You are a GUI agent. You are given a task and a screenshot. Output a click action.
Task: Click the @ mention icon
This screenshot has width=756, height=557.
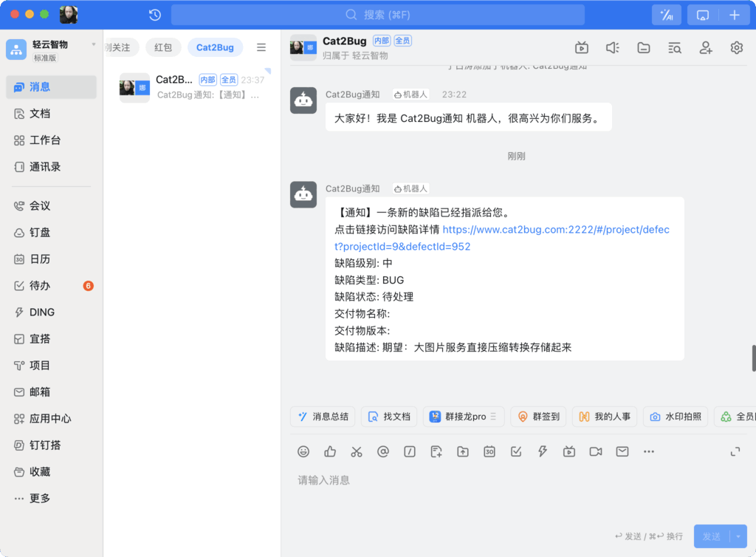pos(383,451)
